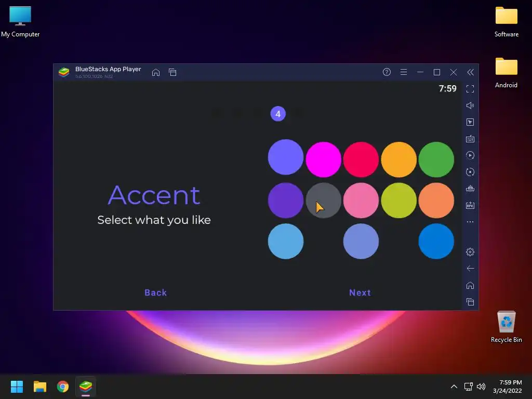
Task: Click the rotate sync icon in sidebar
Action: (470, 172)
